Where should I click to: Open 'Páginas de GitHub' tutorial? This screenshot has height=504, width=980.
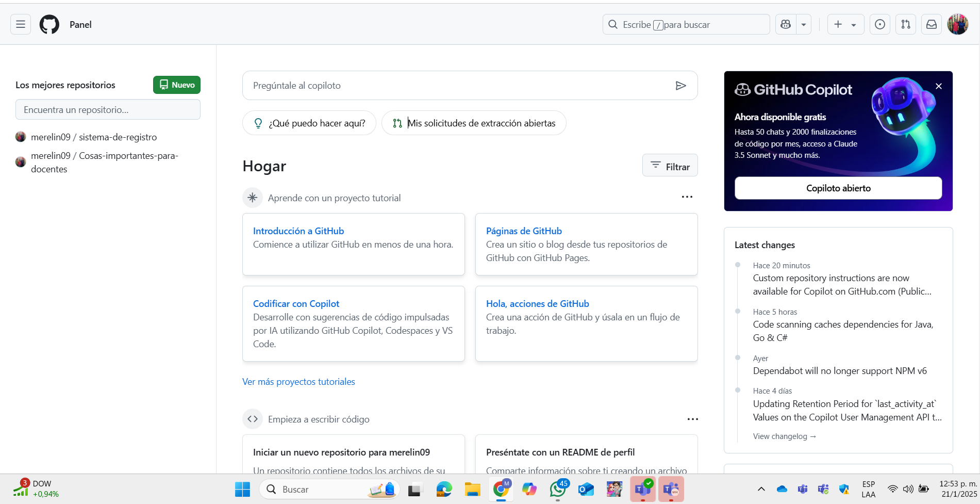point(524,231)
